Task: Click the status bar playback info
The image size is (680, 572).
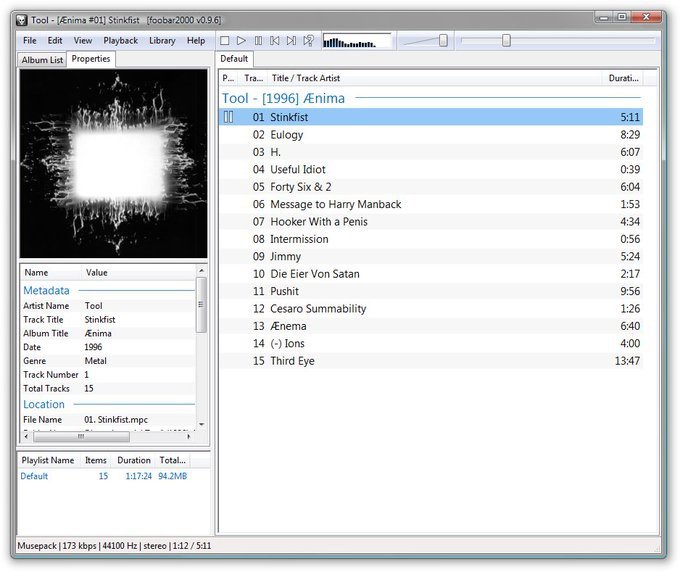Action: tap(114, 546)
